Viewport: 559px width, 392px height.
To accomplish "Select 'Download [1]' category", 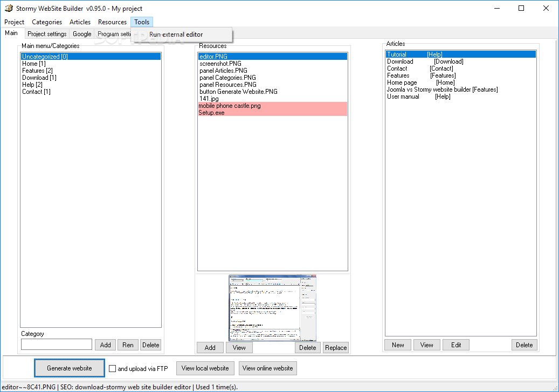I will [x=91, y=78].
